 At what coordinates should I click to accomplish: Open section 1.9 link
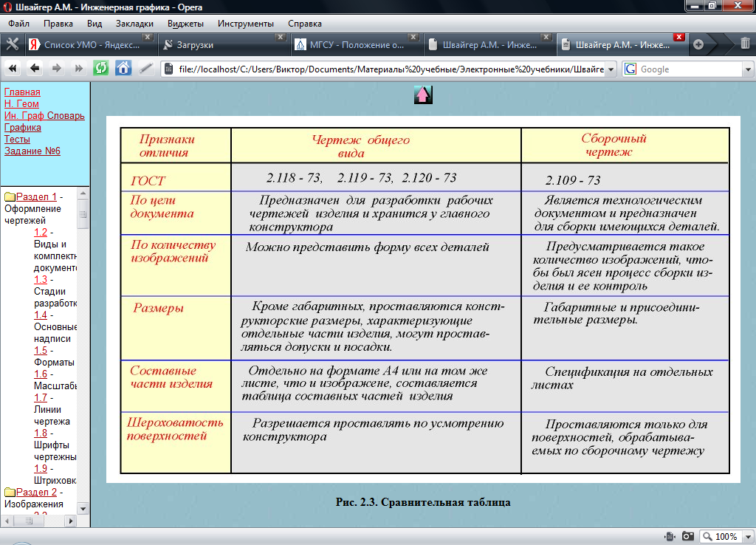tap(41, 468)
